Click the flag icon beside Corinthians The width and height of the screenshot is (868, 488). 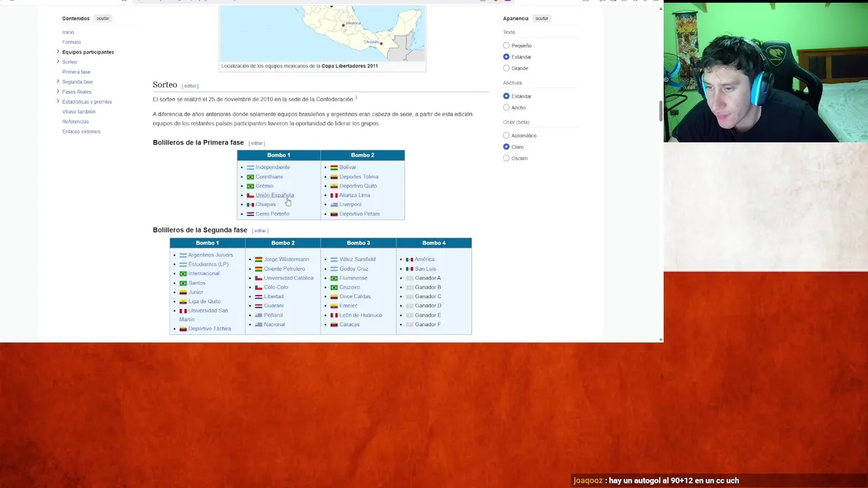pyautogui.click(x=250, y=177)
